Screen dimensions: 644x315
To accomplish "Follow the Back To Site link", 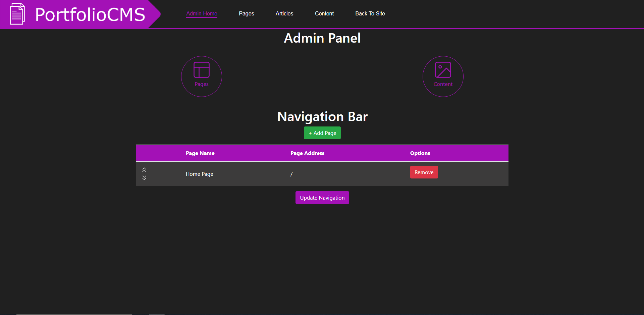I will (370, 14).
